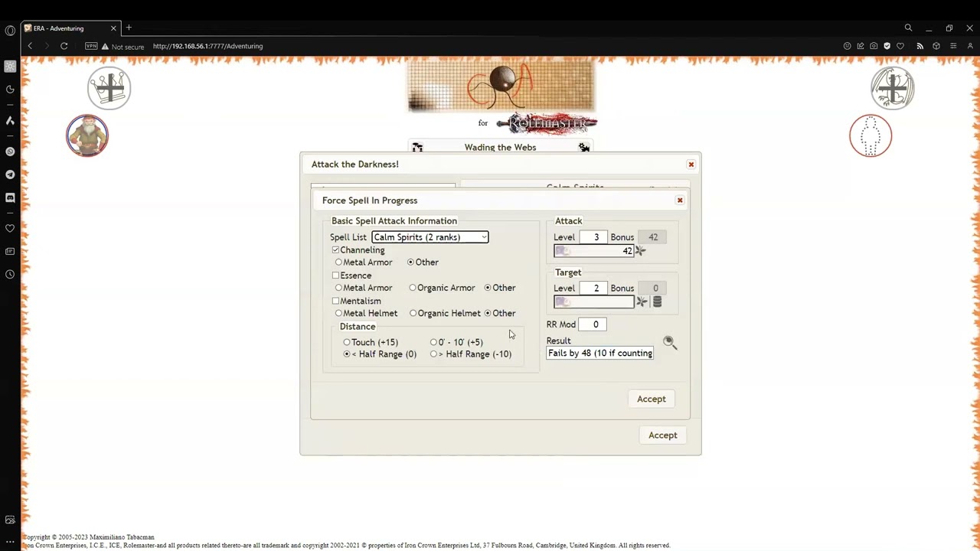The height and width of the screenshot is (551, 980).
Task: Select Other under Channeling
Action: point(410,262)
